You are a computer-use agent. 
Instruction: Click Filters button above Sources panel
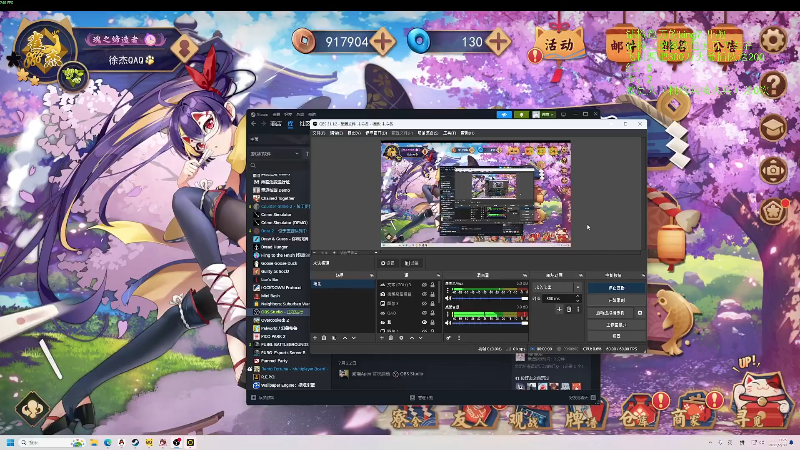(411, 263)
